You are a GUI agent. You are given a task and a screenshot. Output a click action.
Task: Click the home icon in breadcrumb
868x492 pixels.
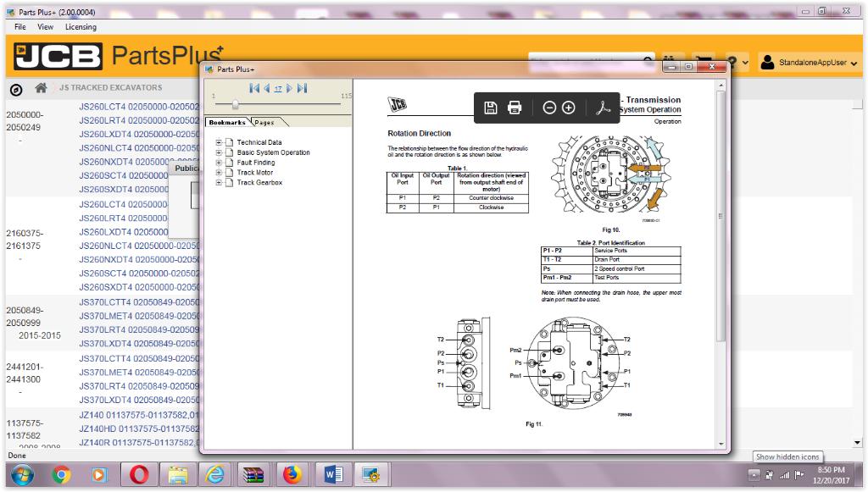(41, 88)
